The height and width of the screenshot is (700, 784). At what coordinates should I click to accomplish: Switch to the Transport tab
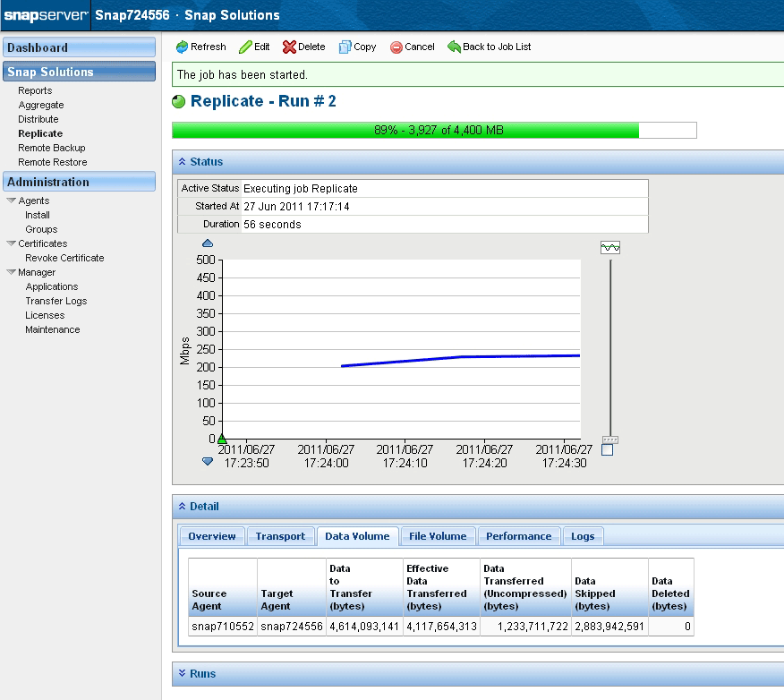pos(280,536)
